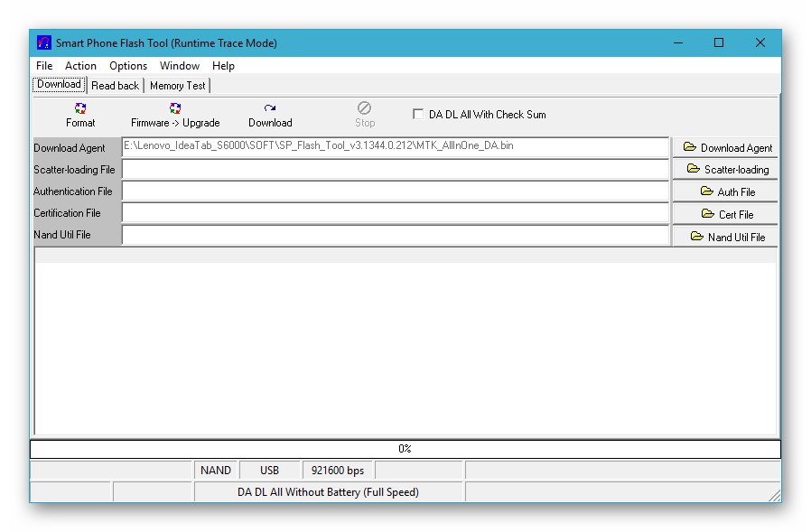
Task: Switch to the Read back tab
Action: tap(115, 86)
